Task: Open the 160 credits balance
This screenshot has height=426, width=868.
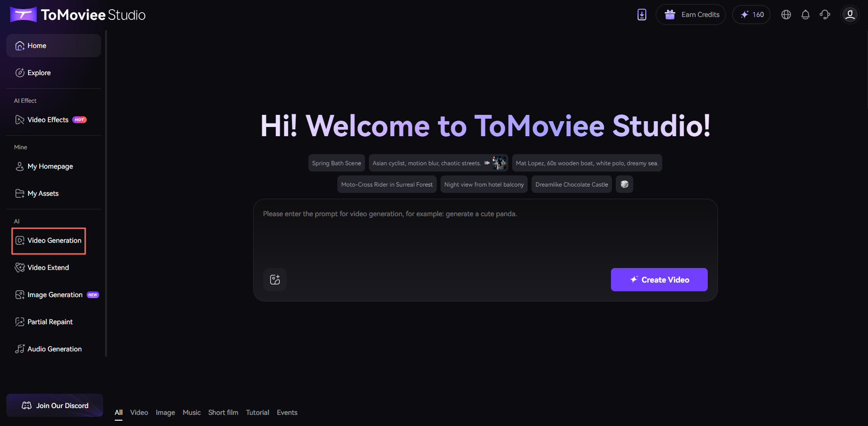Action: click(751, 15)
